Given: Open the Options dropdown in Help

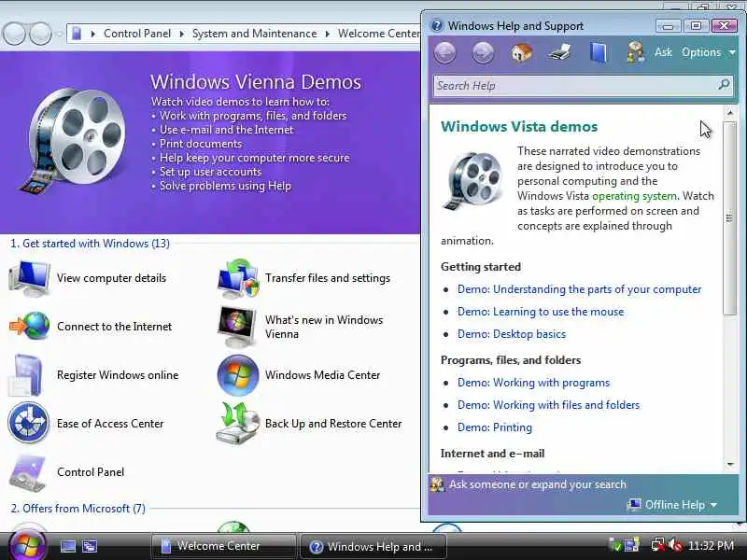Looking at the screenshot, I should click(709, 52).
